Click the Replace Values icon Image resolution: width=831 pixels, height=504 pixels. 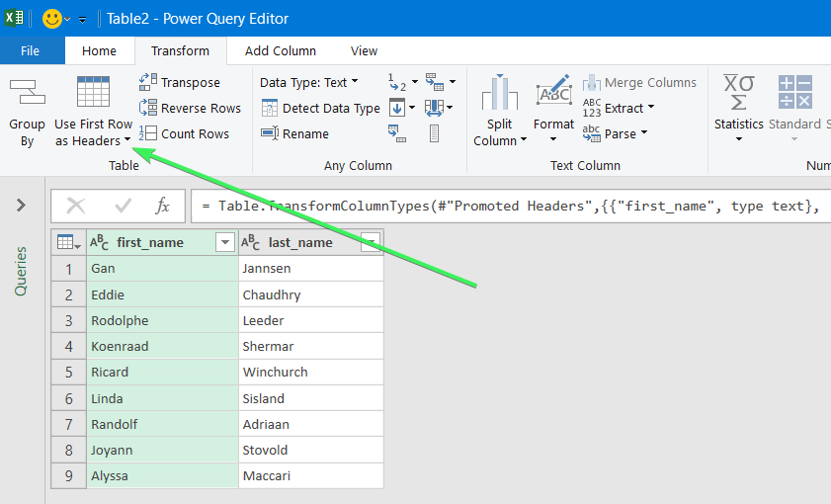point(397,82)
